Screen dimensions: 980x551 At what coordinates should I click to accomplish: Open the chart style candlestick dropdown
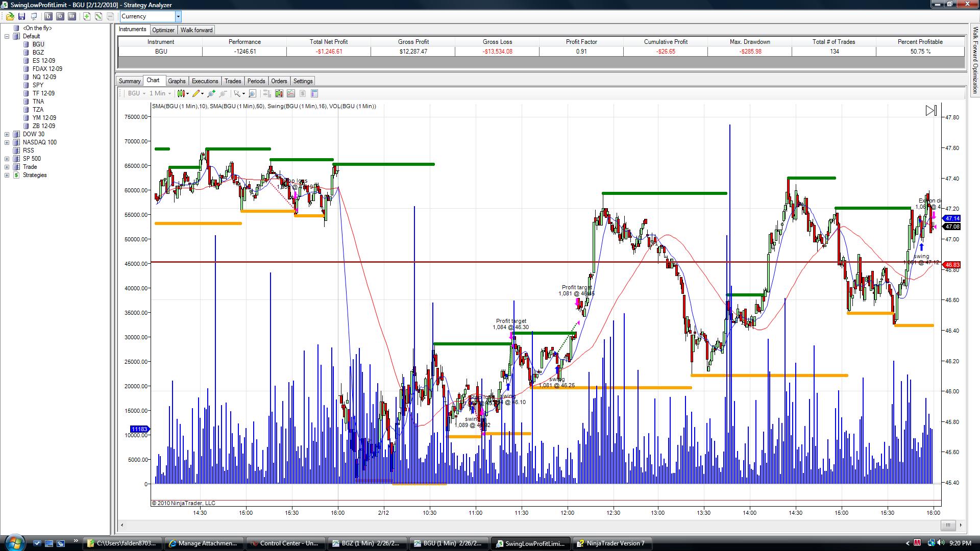183,93
